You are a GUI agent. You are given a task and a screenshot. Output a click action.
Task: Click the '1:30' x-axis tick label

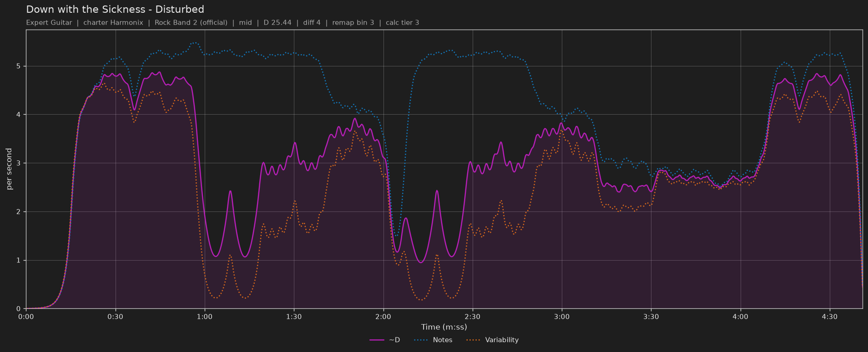pyautogui.click(x=294, y=317)
